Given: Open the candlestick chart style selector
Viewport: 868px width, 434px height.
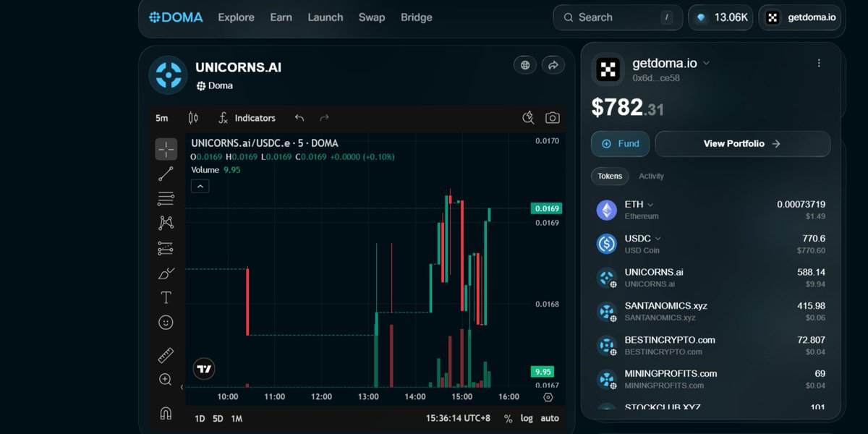Looking at the screenshot, I should (193, 118).
